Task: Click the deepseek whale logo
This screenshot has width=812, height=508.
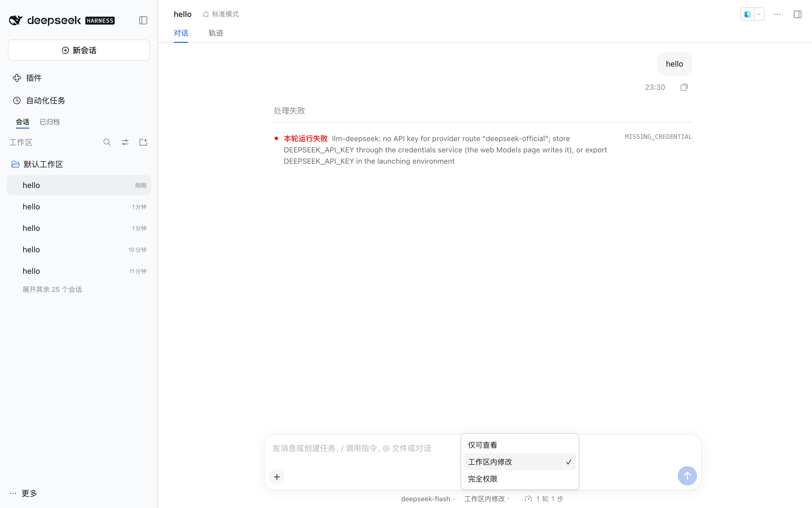Action: tap(16, 21)
